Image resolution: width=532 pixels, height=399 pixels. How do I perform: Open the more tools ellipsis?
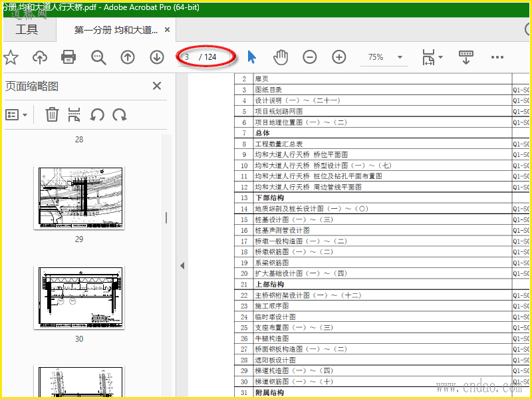coord(497,57)
